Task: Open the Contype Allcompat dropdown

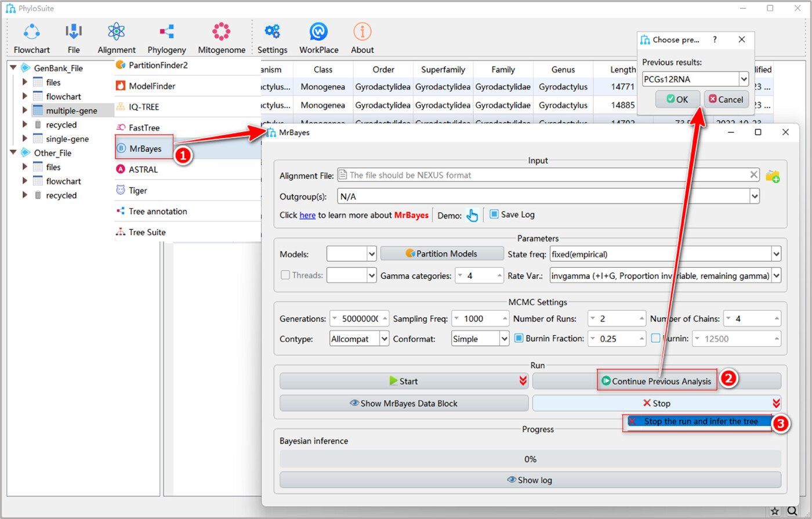Action: pos(384,339)
